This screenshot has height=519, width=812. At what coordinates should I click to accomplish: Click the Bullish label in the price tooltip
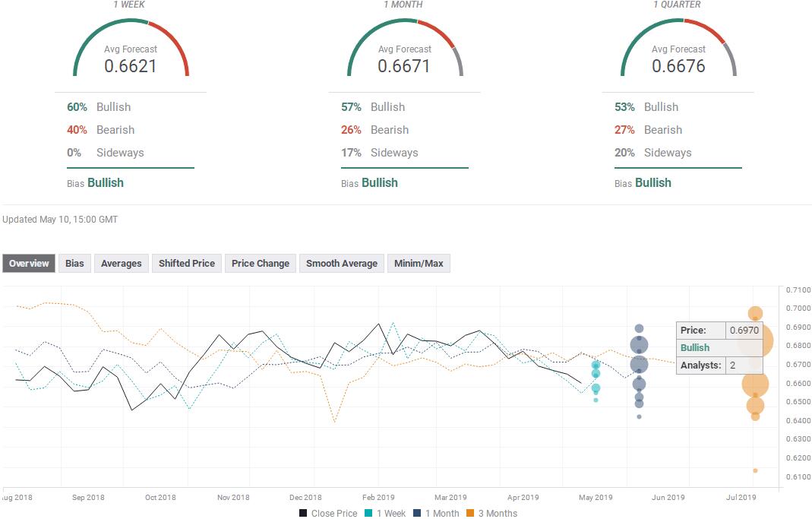(695, 347)
